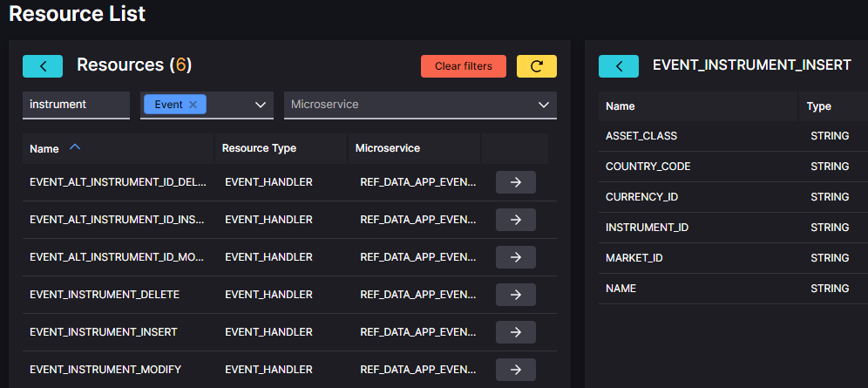868x388 pixels.
Task: Click the Clear filters button
Action: [464, 66]
